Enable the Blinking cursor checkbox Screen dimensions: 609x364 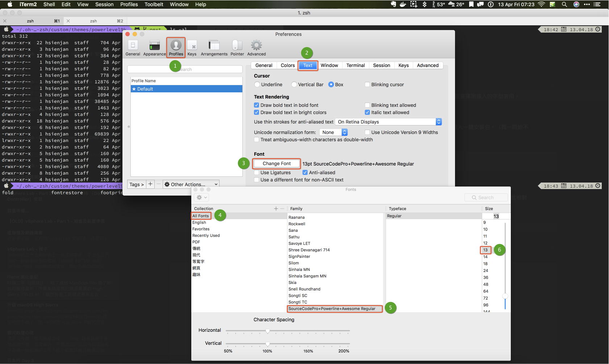coord(367,84)
